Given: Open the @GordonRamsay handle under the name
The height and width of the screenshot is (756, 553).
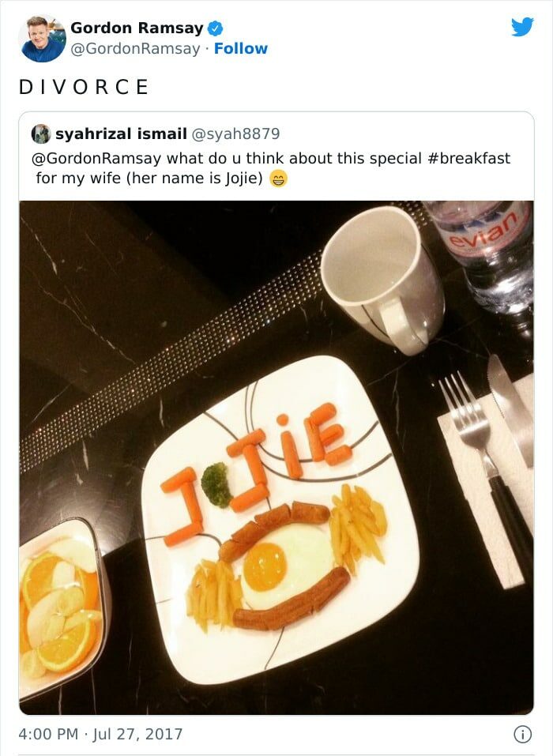Looking at the screenshot, I should pos(135,49).
